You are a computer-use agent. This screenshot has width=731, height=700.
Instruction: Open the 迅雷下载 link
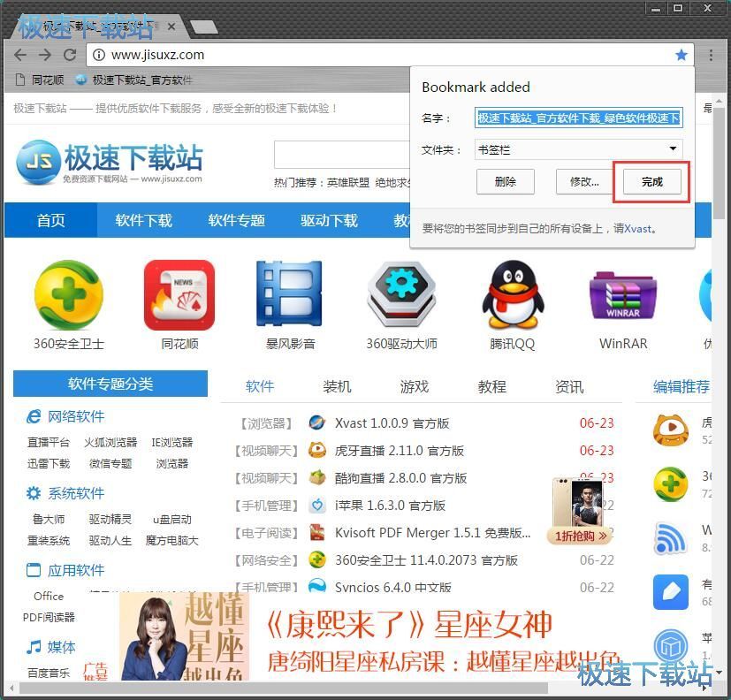tap(49, 464)
